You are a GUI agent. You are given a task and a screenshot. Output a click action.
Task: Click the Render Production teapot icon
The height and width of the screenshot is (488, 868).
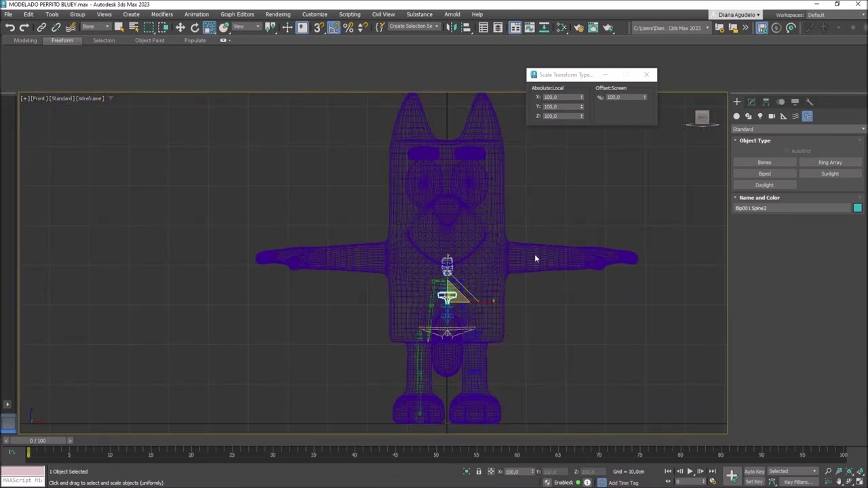pos(608,27)
